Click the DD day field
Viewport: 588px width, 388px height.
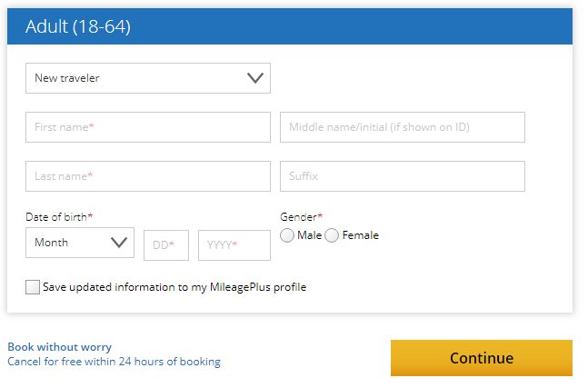(x=166, y=245)
